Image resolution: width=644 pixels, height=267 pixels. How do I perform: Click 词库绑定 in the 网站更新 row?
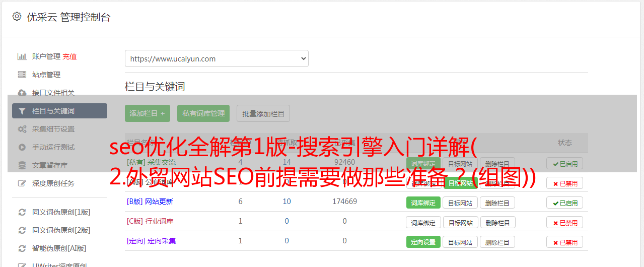(423, 203)
